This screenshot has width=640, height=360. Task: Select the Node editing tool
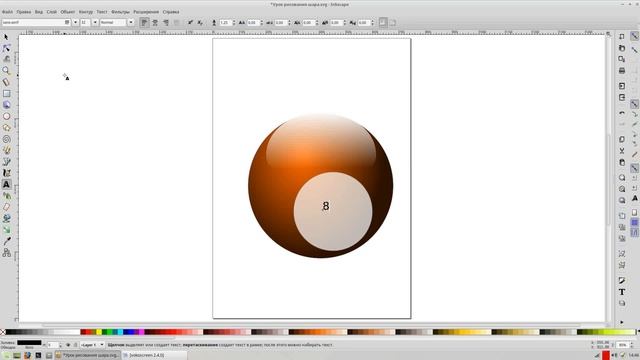tap(6, 48)
